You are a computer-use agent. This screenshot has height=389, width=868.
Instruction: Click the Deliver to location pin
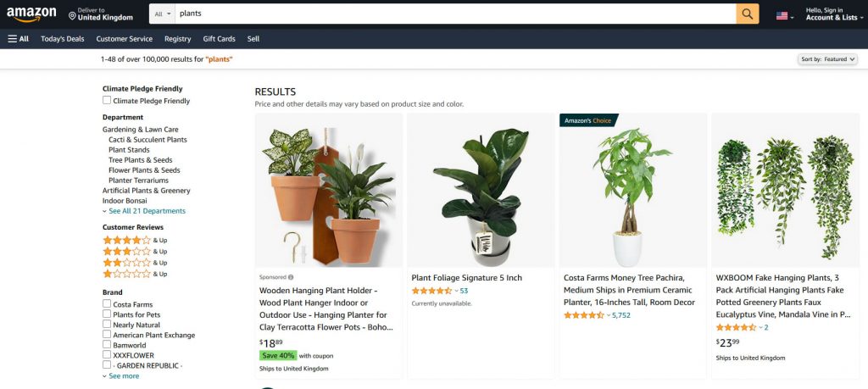tap(72, 16)
